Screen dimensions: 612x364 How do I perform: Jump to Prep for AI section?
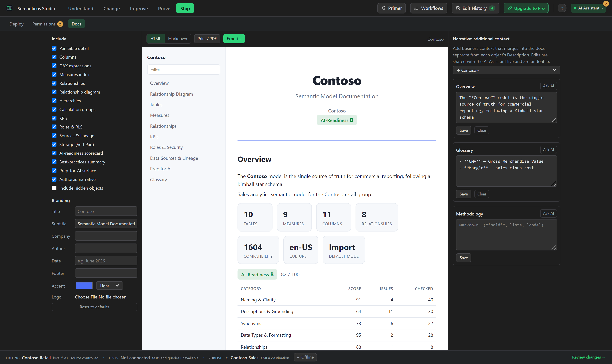point(160,169)
